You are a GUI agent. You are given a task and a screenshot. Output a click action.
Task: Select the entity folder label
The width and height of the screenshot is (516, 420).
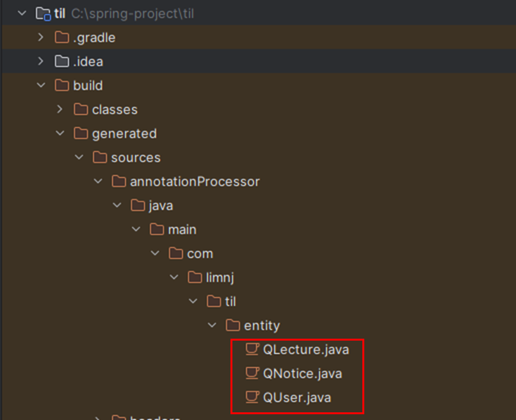click(262, 325)
